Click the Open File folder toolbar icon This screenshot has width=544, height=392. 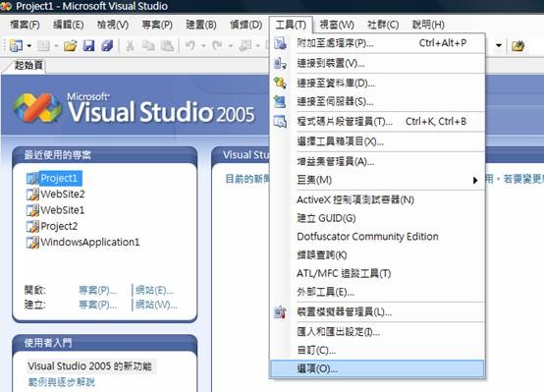pyautogui.click(x=70, y=45)
